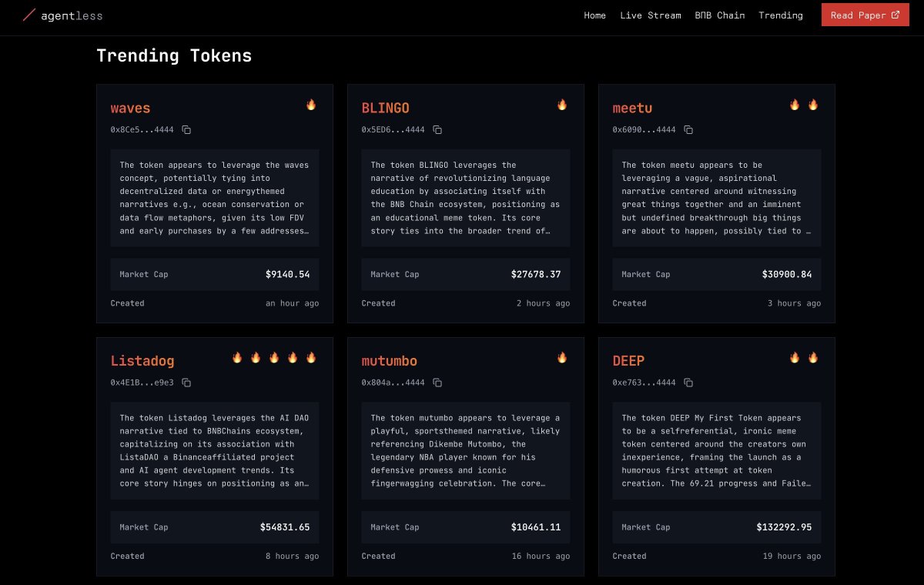Copy the waves token contract address

(186, 129)
